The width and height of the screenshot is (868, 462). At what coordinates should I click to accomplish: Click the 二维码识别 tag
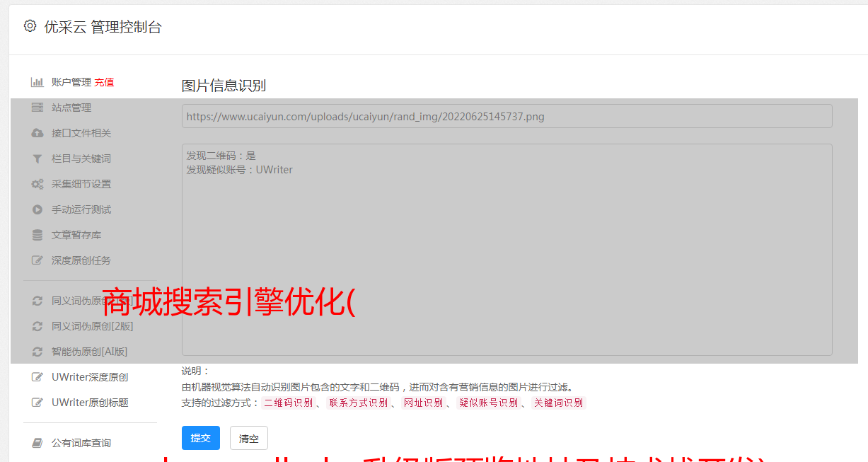tap(289, 403)
